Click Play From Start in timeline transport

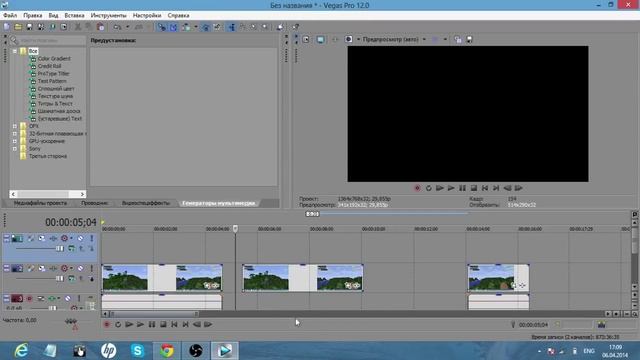click(x=129, y=324)
